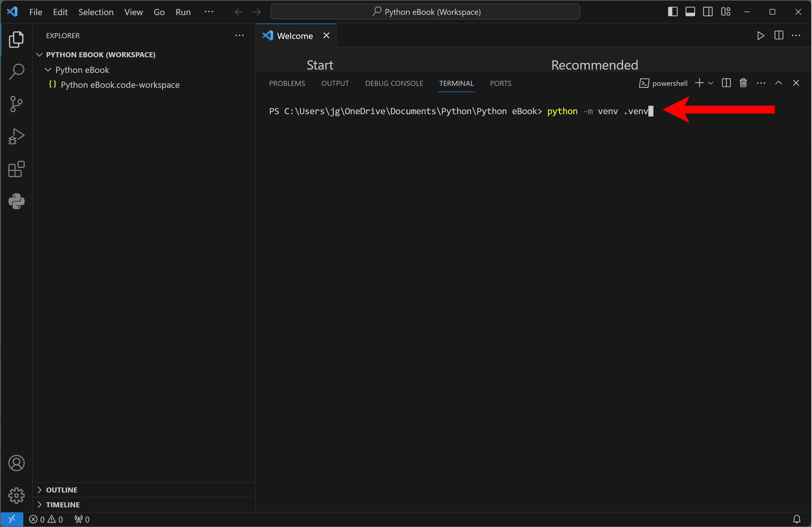Toggle secondary side bar visibility
This screenshot has width=812, height=527.
[x=708, y=12]
